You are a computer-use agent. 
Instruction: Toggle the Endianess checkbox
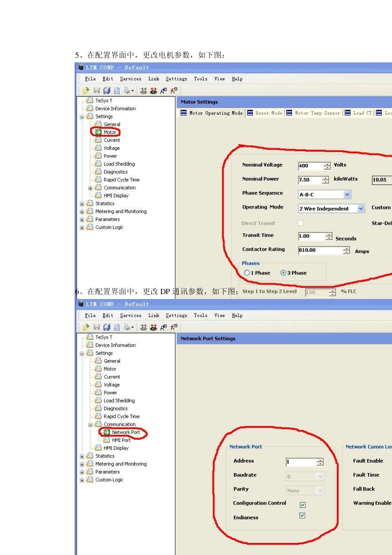coord(302,515)
